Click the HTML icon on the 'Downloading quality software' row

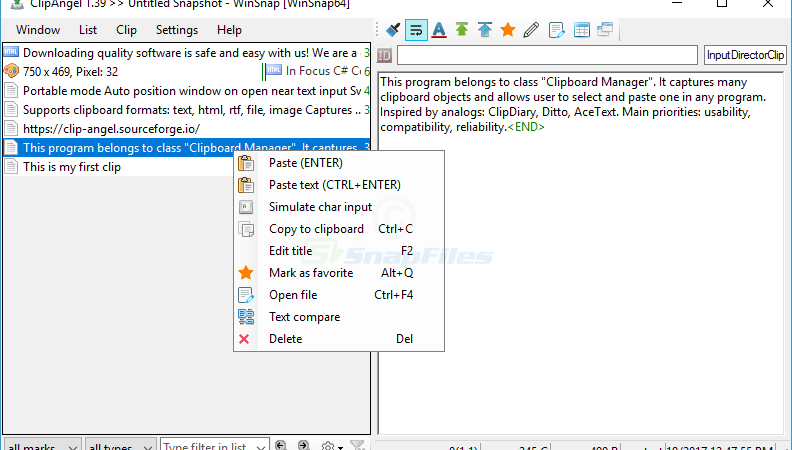[x=11, y=52]
